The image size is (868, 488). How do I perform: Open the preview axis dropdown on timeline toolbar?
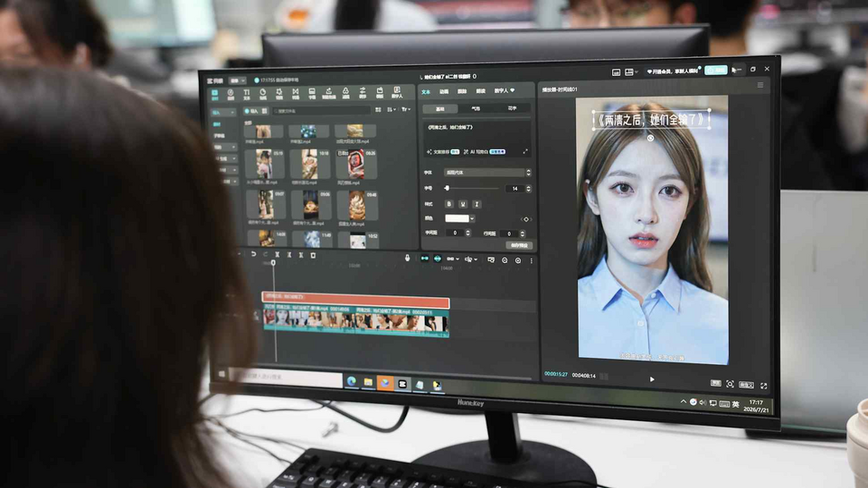(470, 259)
